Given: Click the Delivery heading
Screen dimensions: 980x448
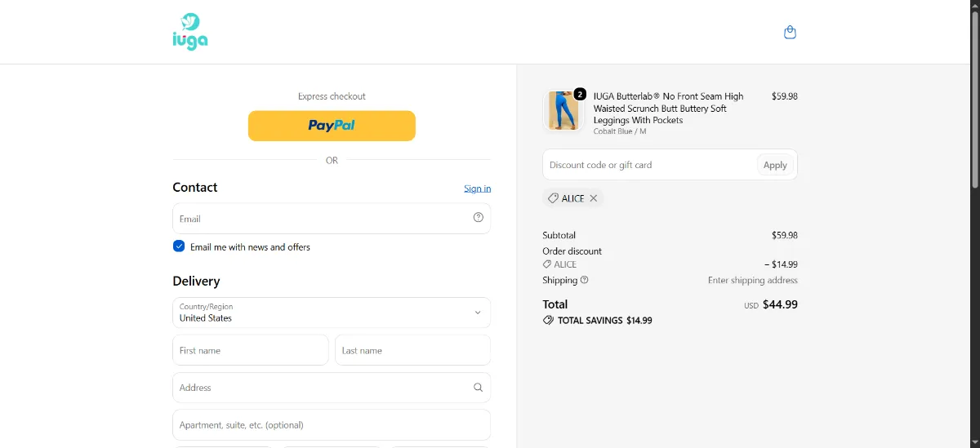Looking at the screenshot, I should pos(196,281).
